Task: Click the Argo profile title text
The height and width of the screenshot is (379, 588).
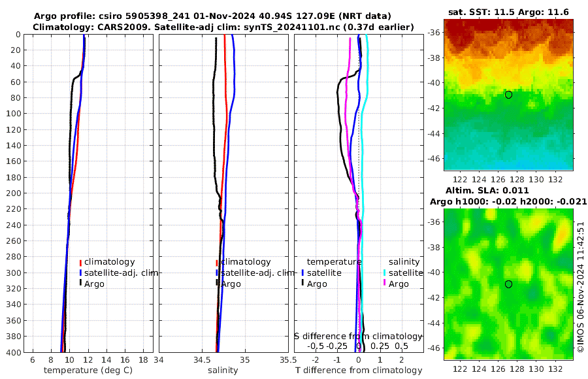Action: click(212, 16)
